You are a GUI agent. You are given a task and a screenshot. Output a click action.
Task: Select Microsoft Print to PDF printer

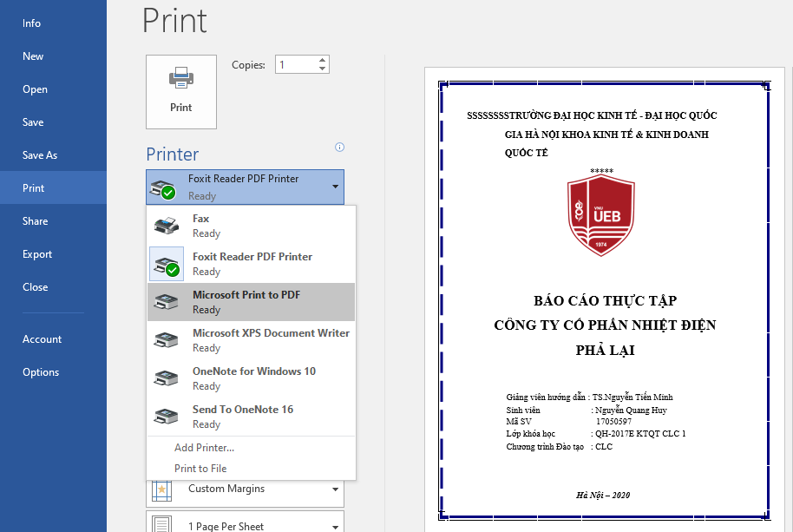pyautogui.click(x=252, y=302)
